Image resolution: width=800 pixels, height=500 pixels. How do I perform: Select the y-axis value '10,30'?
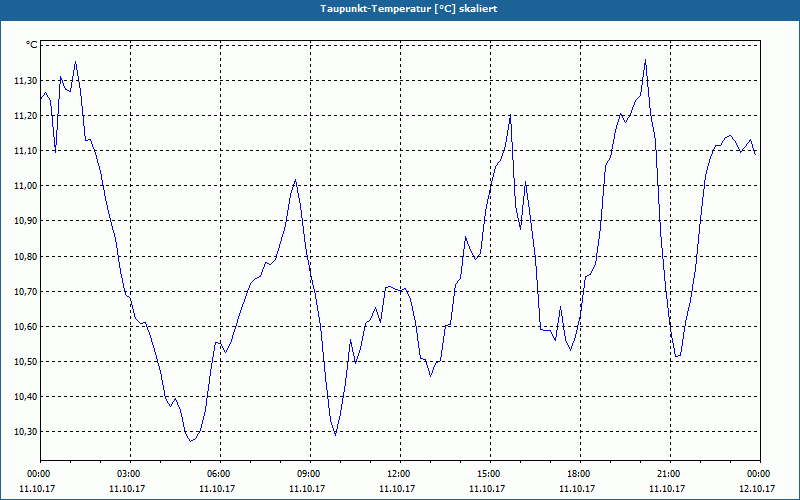coord(26,432)
